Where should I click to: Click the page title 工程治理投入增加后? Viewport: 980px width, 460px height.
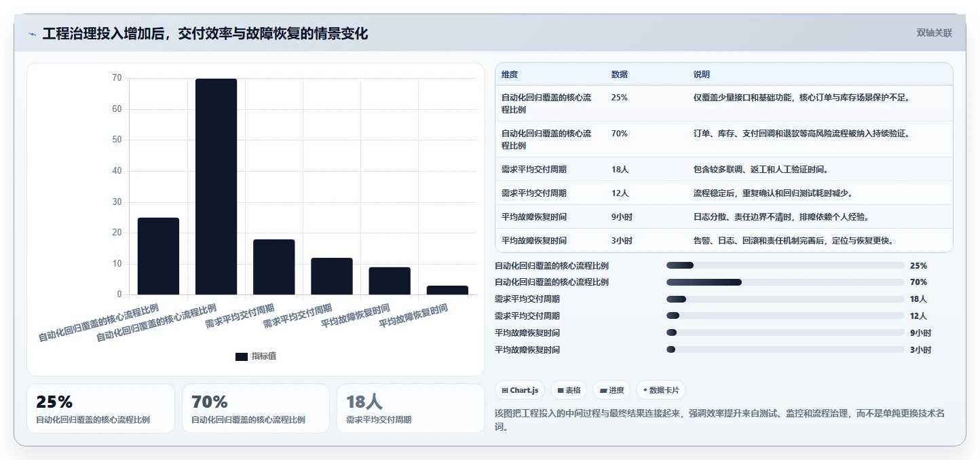(x=205, y=34)
